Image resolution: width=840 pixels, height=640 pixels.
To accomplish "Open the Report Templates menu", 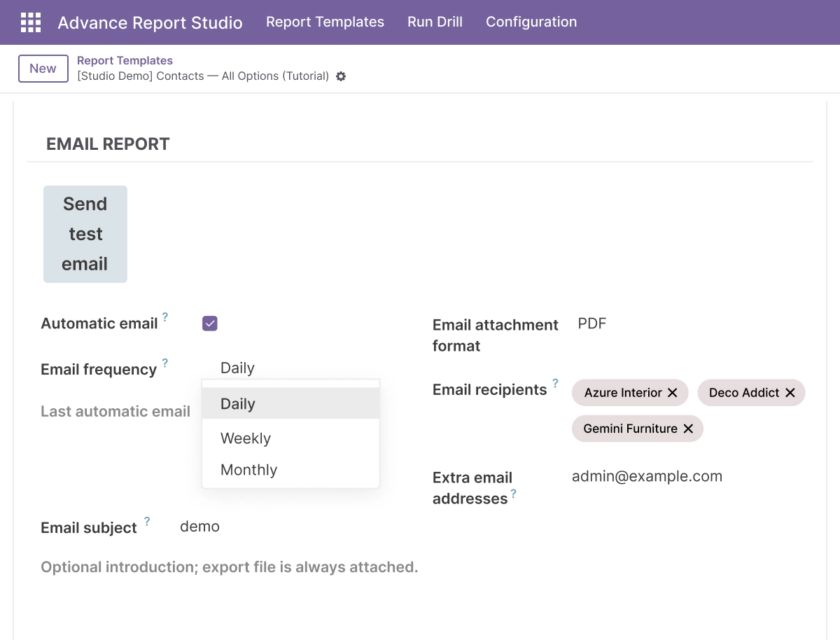I will (325, 22).
